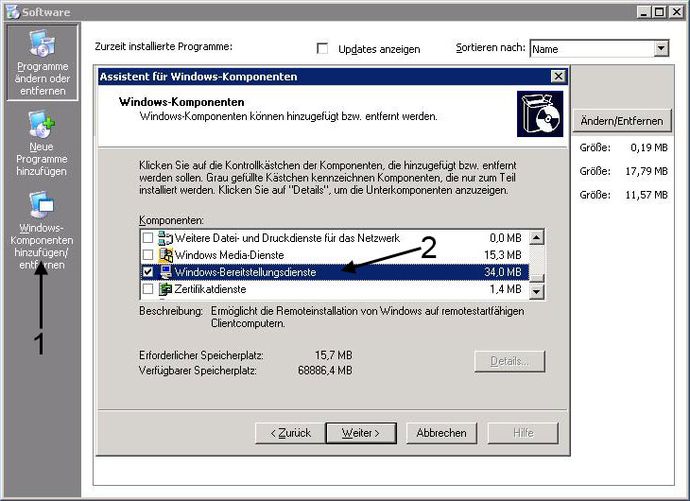Select 'Weitere Datei- und Druckdienste für das Netzwerk' row

(x=334, y=238)
